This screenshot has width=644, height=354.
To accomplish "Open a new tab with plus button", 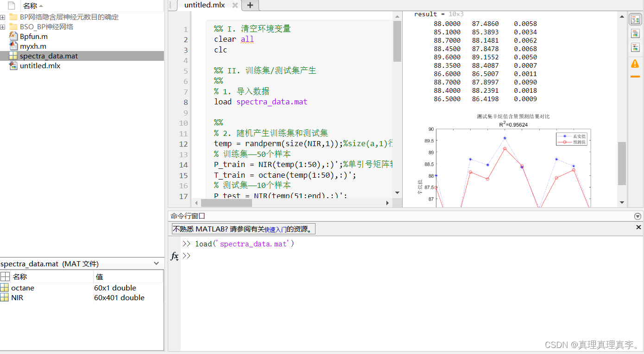I will [x=250, y=5].
